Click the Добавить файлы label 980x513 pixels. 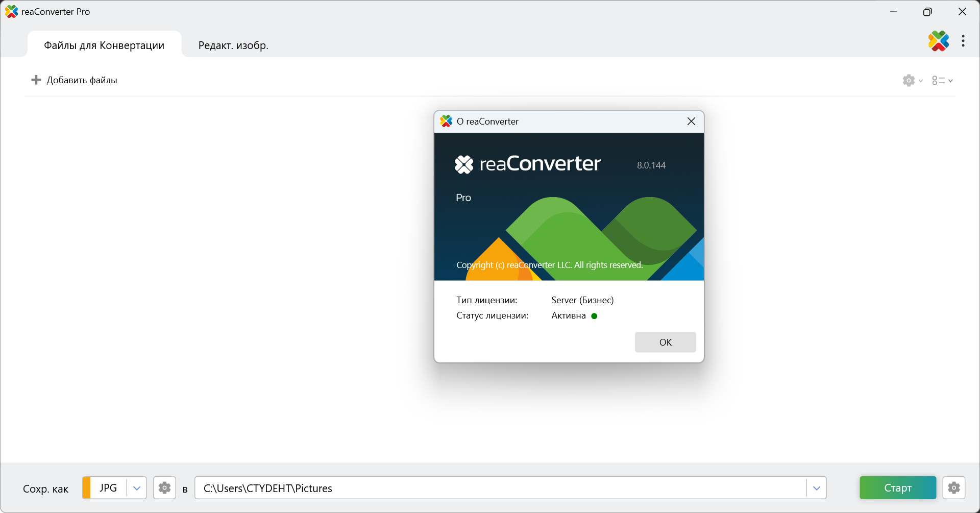[x=82, y=80]
